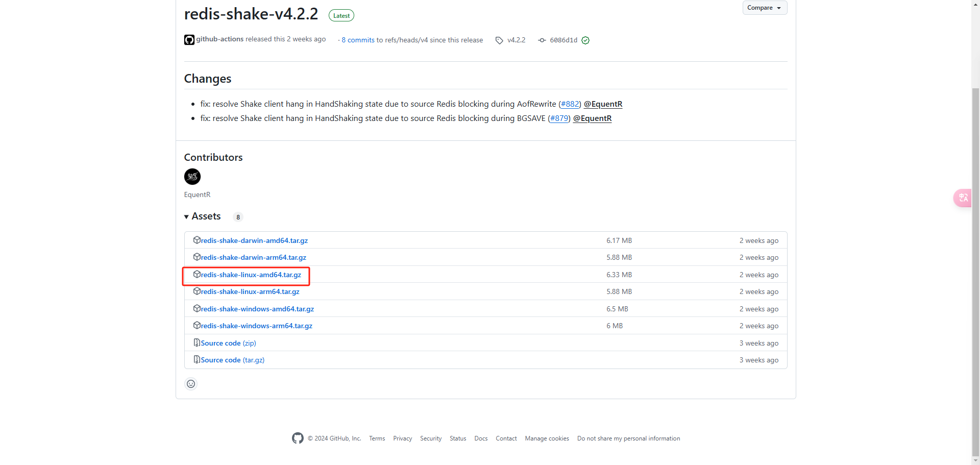This screenshot has height=465, width=980.
Task: Download Source code (tar.gz)
Action: tap(232, 360)
